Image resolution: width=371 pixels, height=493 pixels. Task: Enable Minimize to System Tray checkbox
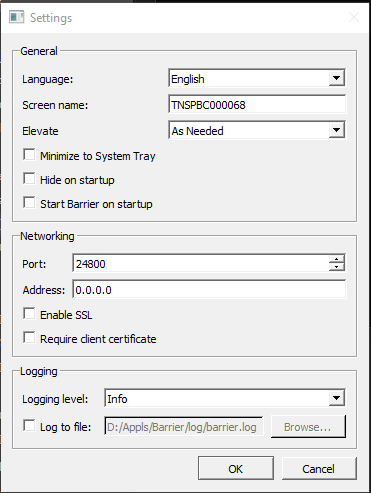[29, 155]
